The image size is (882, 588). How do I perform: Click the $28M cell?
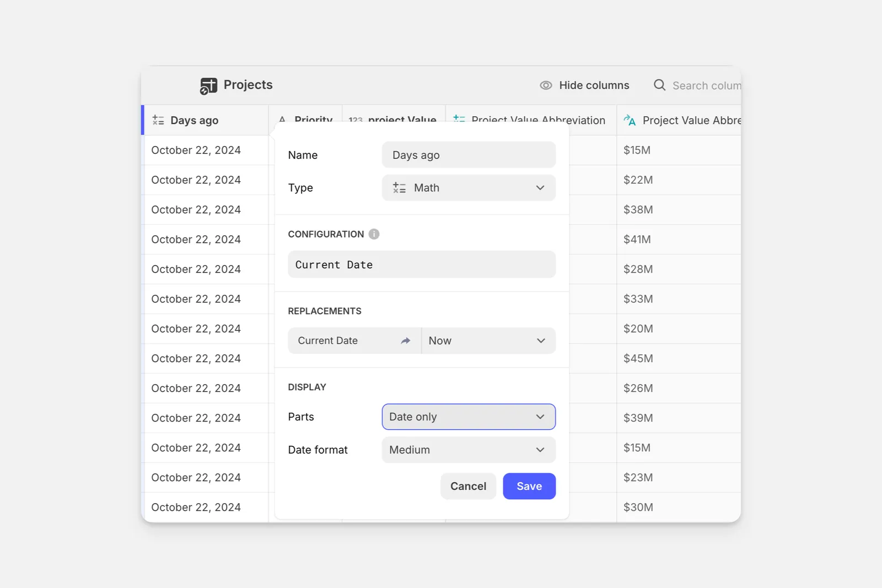point(679,269)
